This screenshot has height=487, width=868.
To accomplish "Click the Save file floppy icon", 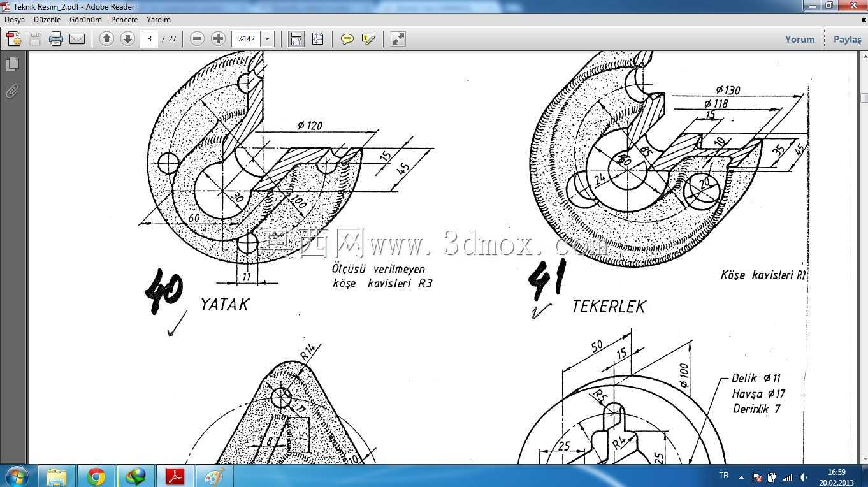I will pos(35,39).
